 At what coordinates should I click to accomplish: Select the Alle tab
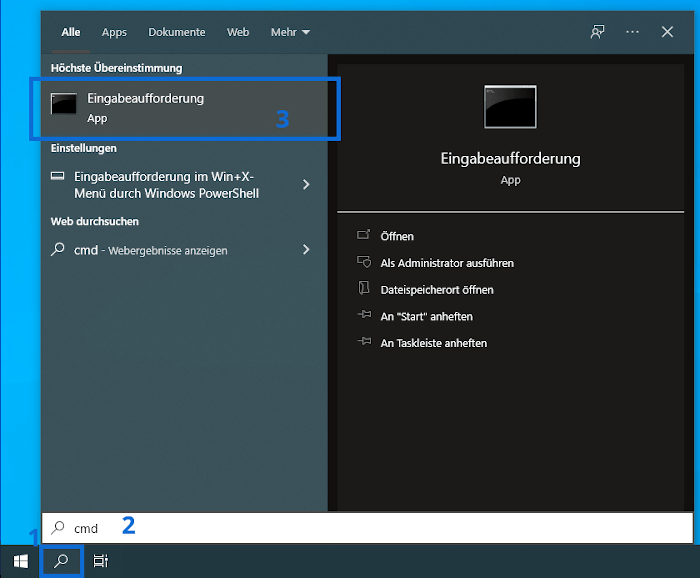pos(71,32)
